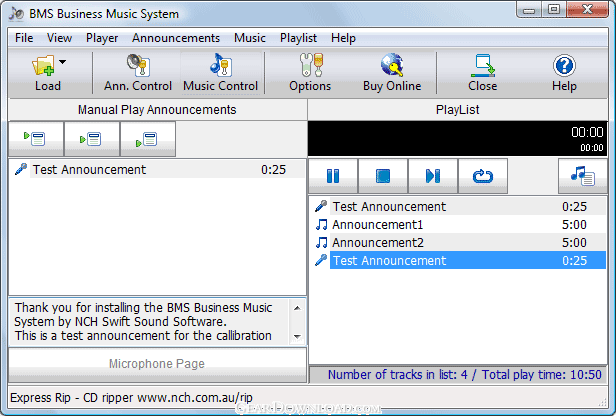616x416 pixels.
Task: Click the Manual Play Announcements header
Action: pyautogui.click(x=157, y=110)
